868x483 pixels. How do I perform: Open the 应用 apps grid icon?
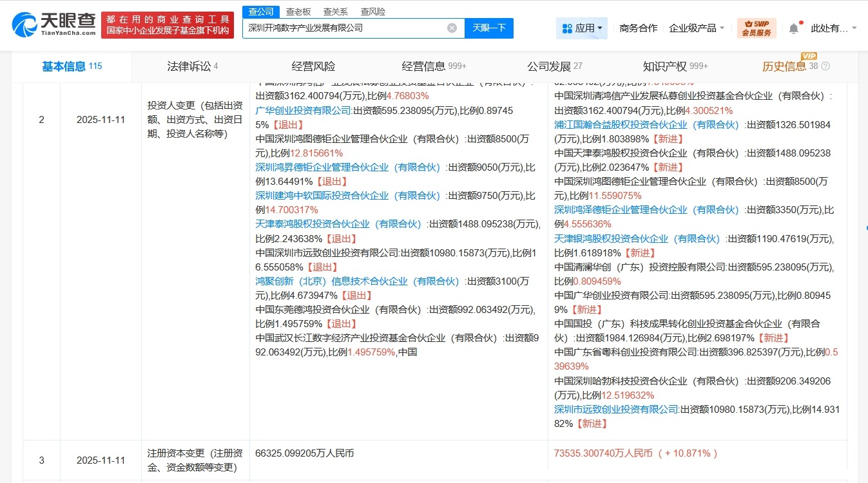(x=568, y=28)
